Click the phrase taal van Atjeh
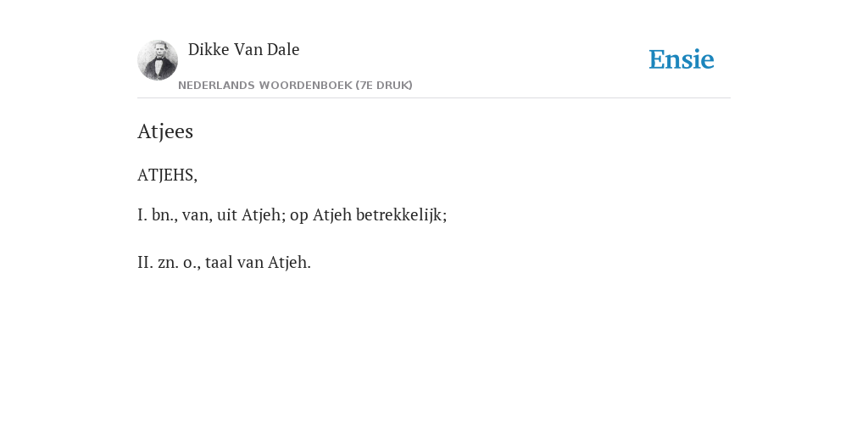 click(x=258, y=262)
